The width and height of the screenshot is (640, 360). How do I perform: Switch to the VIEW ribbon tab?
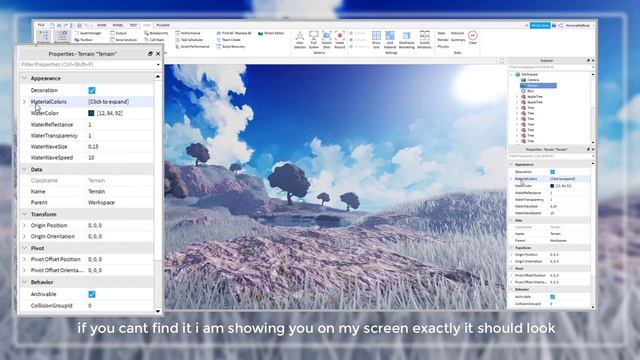(x=147, y=25)
